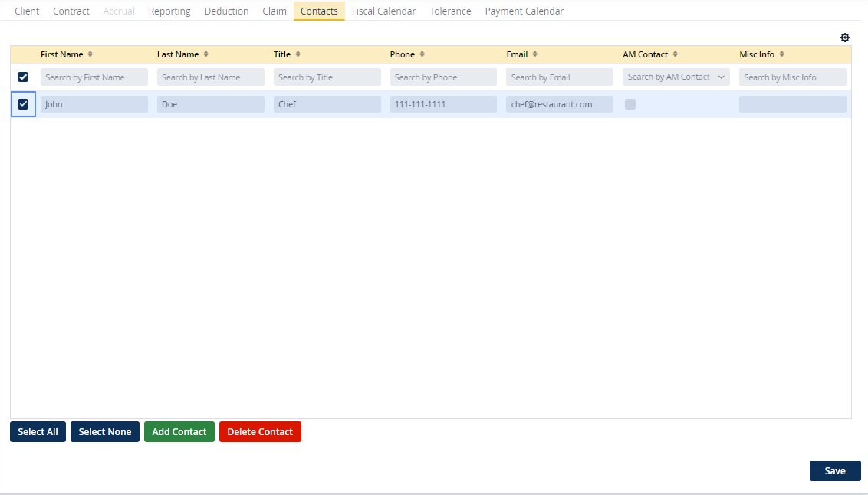The height and width of the screenshot is (495, 868).
Task: Sort by AM Contact column arrows
Action: tap(676, 54)
